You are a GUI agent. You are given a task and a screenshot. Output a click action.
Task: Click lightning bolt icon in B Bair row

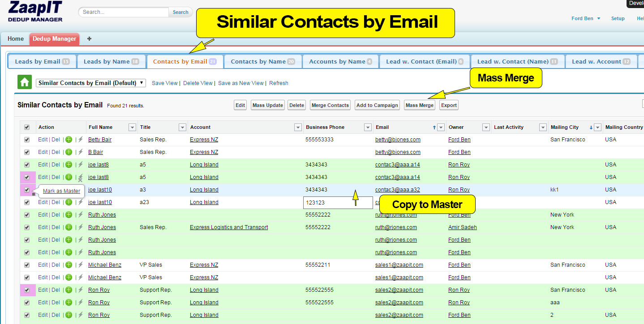coord(81,152)
